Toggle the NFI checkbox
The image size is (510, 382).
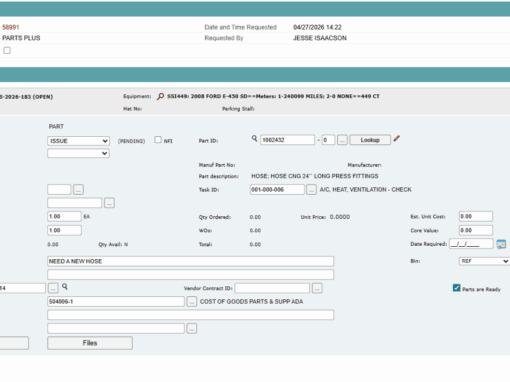click(158, 140)
